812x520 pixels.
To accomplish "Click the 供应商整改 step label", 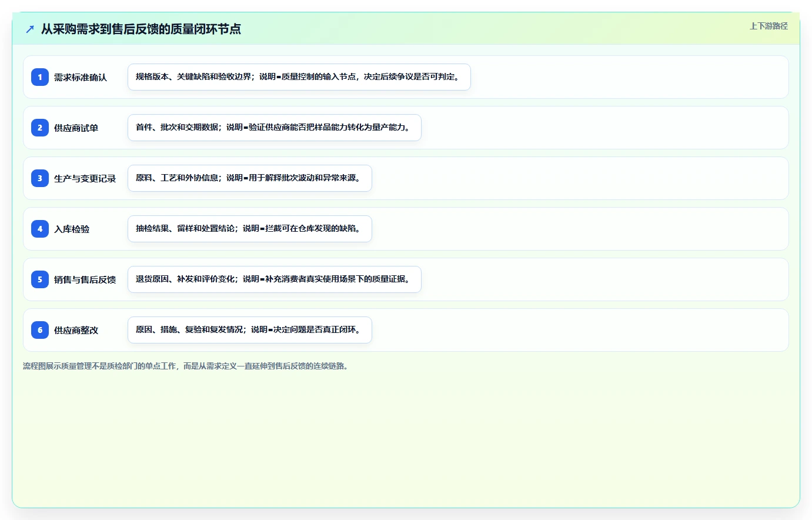I will click(76, 330).
